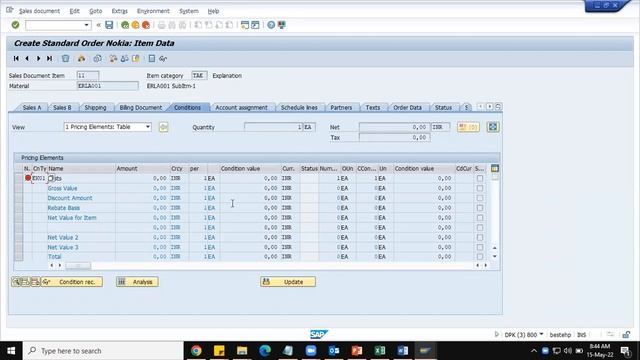Expand the command field dropdown
The width and height of the screenshot is (640, 360).
87,25
